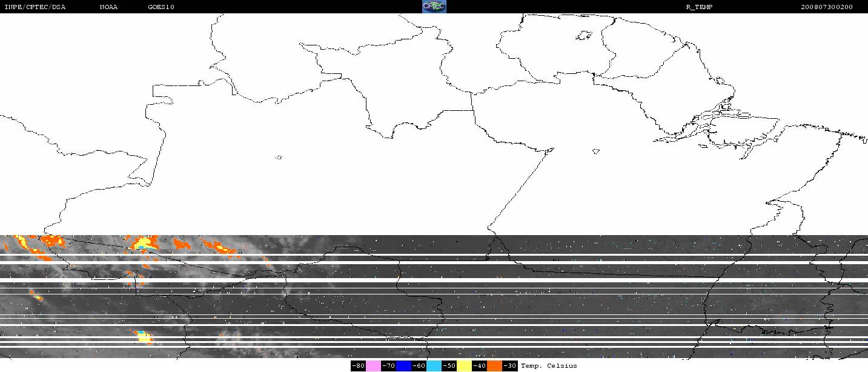Click the R_TEMP product label
Viewport: 868px width, 372px height.
pyautogui.click(x=699, y=7)
